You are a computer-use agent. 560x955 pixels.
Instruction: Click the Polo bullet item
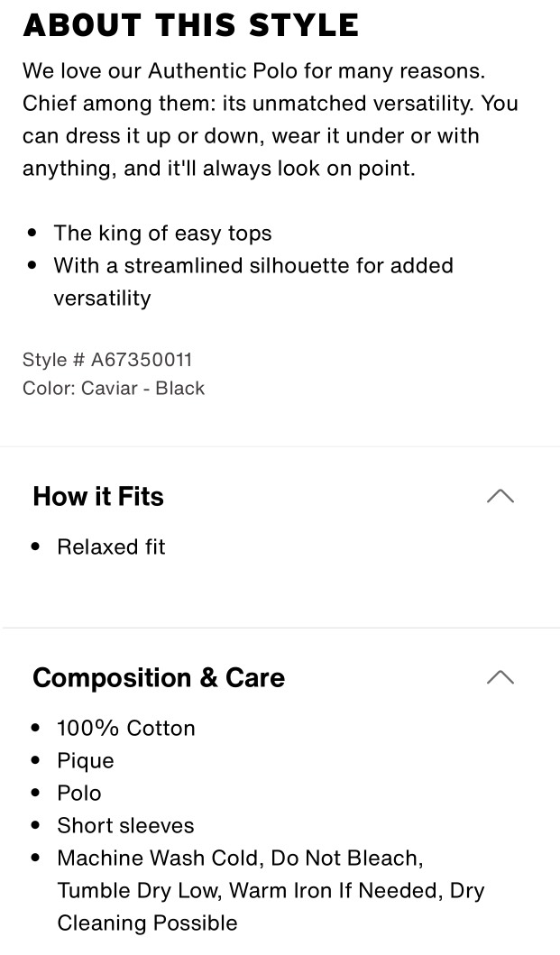(79, 793)
